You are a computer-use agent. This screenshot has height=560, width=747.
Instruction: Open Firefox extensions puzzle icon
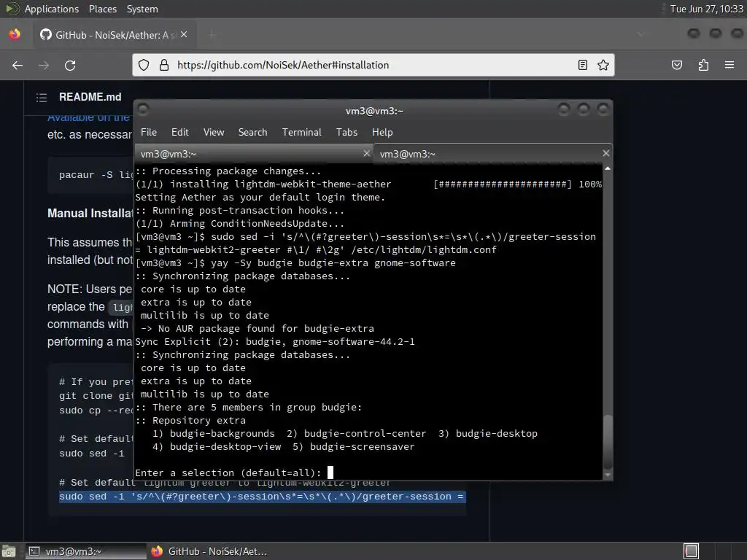click(x=703, y=65)
